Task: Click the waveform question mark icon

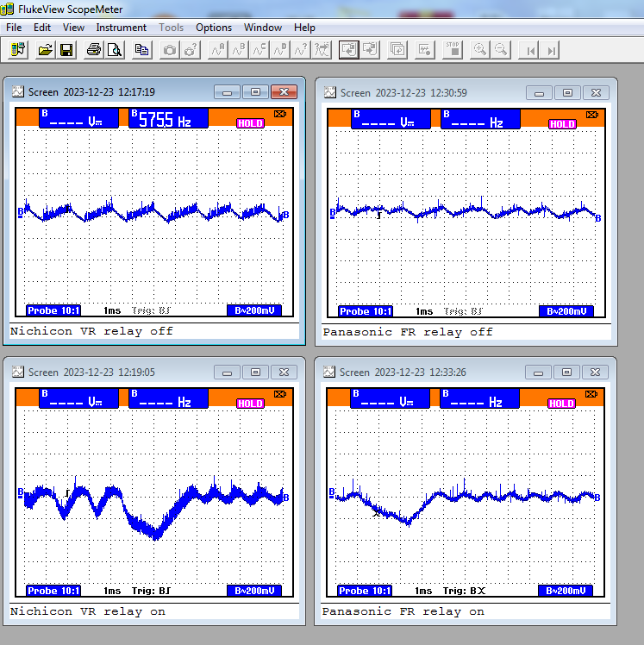Action: (301, 50)
